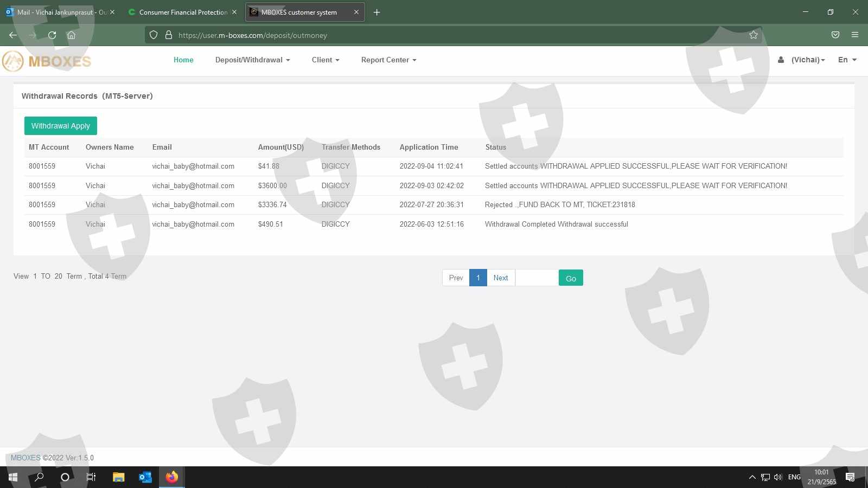Screen dimensions: 868x488
Task: Select the MBOXES customer system tab
Action: [x=305, y=12]
